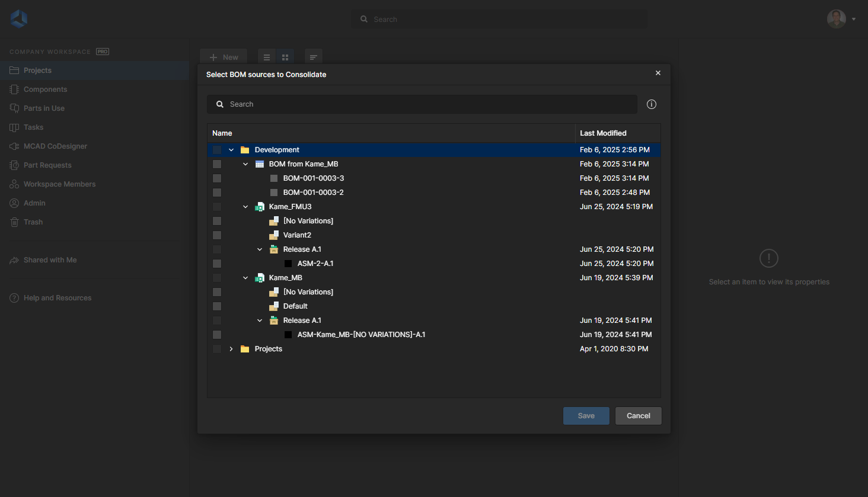868x497 pixels.
Task: Click the Variant2 variation icon
Action: 274,235
